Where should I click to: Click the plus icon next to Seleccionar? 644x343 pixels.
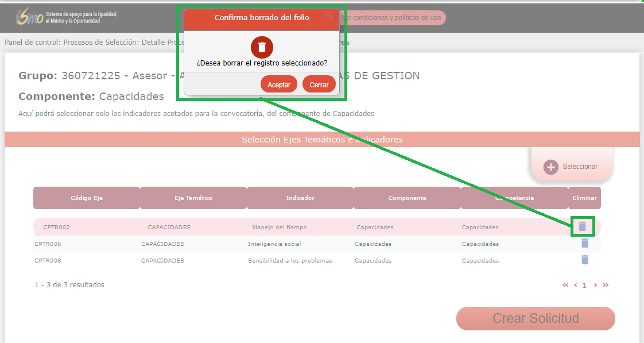(x=551, y=167)
